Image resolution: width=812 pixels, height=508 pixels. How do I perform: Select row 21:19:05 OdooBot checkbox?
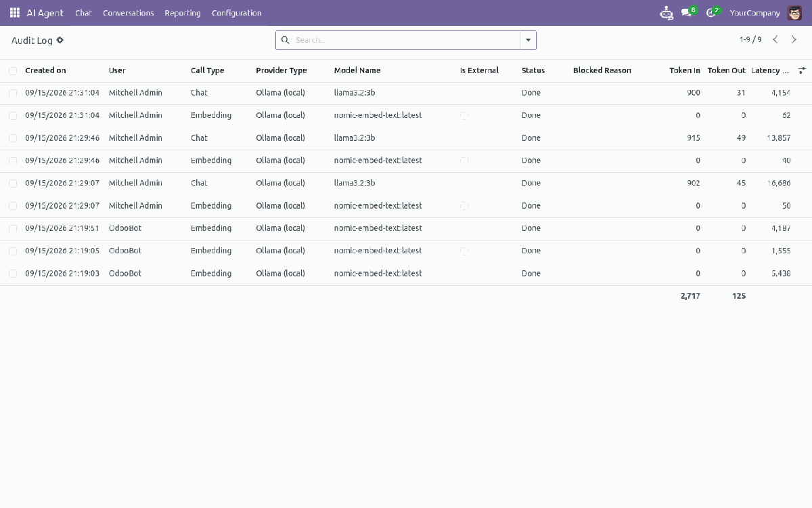[13, 251]
